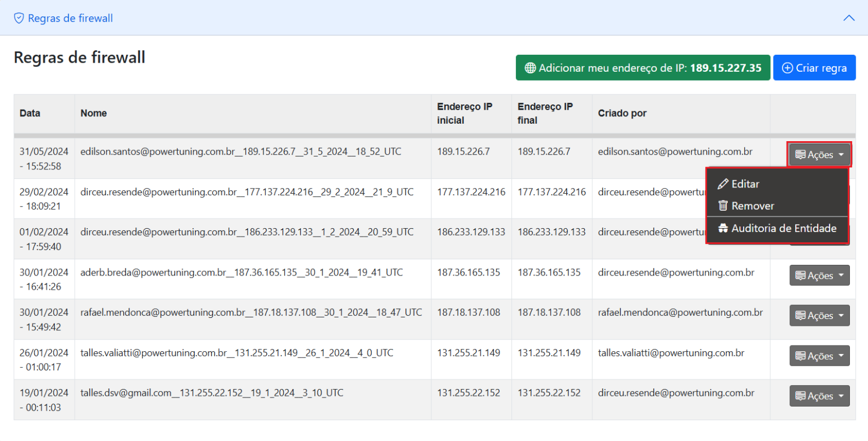Click the blue Regras de firewall header title

70,18
